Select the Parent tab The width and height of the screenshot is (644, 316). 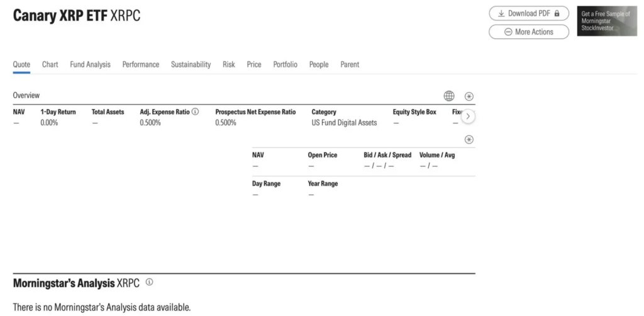(x=350, y=64)
